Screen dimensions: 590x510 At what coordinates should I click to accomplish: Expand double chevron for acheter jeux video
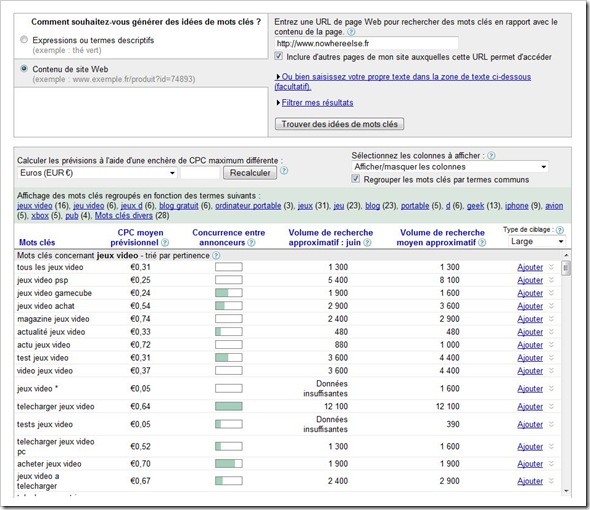click(x=551, y=464)
